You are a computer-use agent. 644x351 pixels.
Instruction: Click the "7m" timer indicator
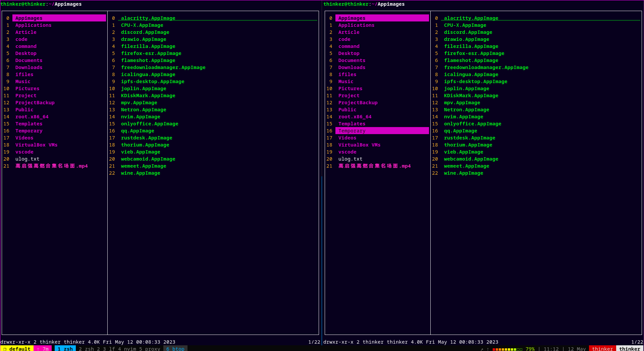(x=45, y=349)
